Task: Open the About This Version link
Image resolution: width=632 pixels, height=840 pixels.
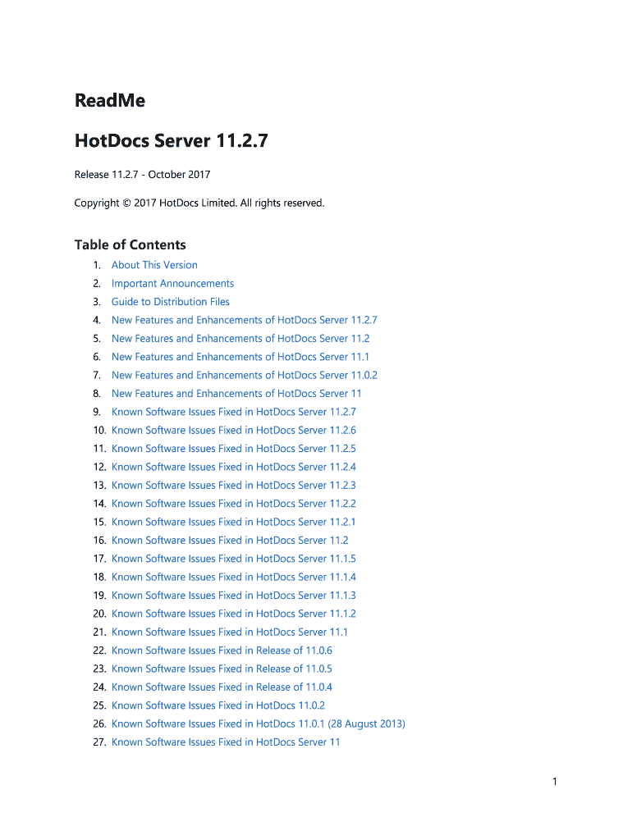Action: 154,265
